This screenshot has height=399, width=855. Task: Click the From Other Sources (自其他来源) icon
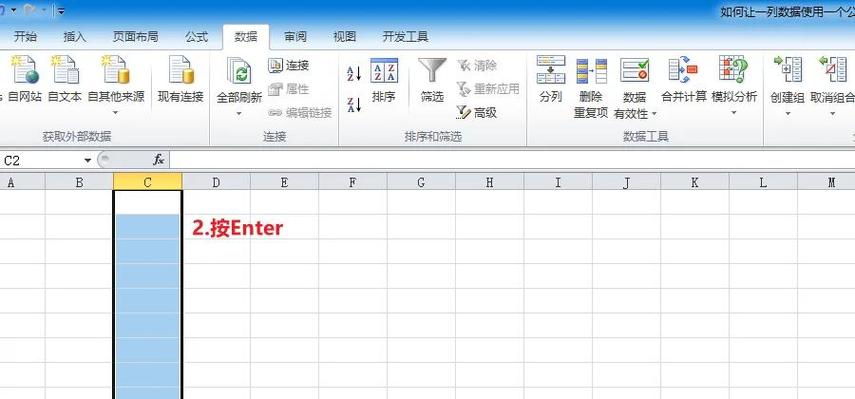pyautogui.click(x=115, y=70)
